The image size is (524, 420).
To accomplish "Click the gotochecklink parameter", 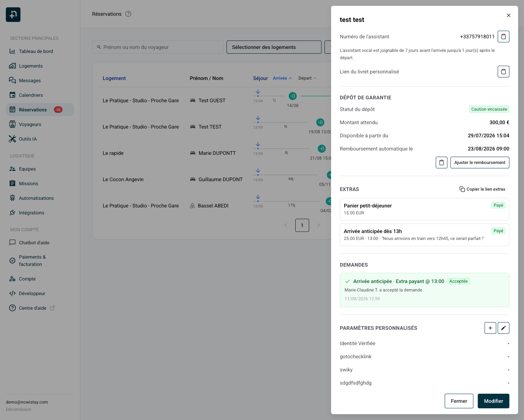I will click(356, 356).
